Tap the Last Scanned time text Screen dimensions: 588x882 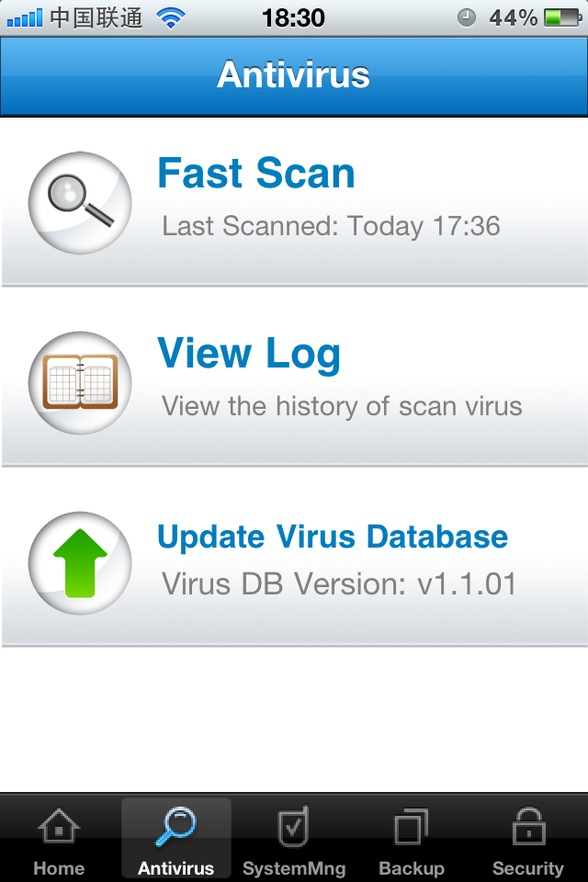pos(331,226)
